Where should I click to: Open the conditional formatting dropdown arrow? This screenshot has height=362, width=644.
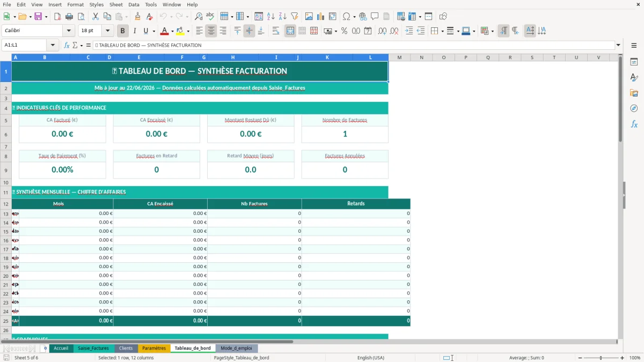492,31
